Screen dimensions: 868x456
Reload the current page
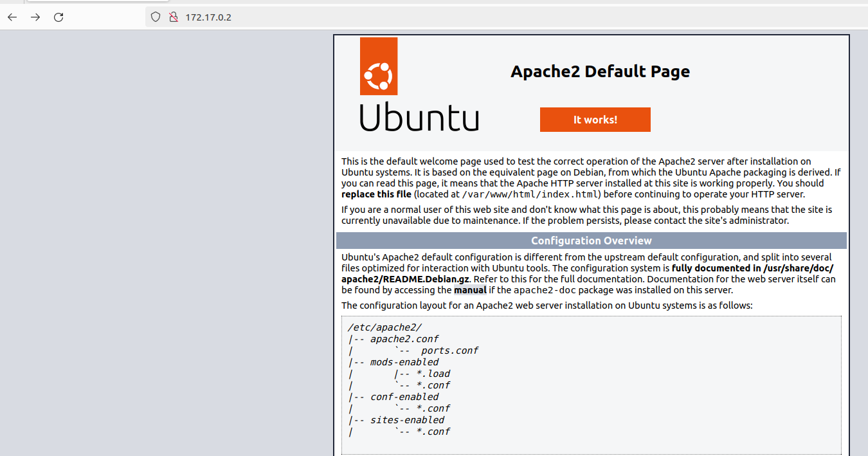[x=59, y=17]
